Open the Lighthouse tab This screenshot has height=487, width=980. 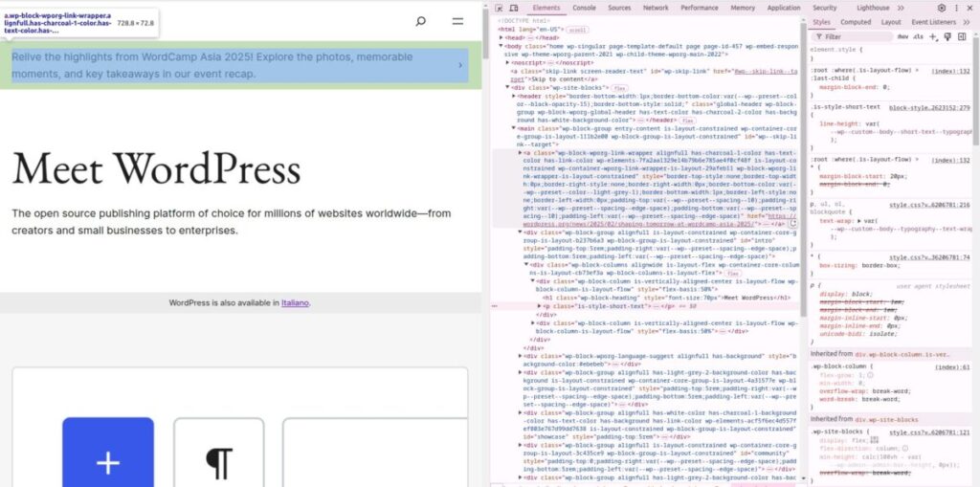coord(873,8)
